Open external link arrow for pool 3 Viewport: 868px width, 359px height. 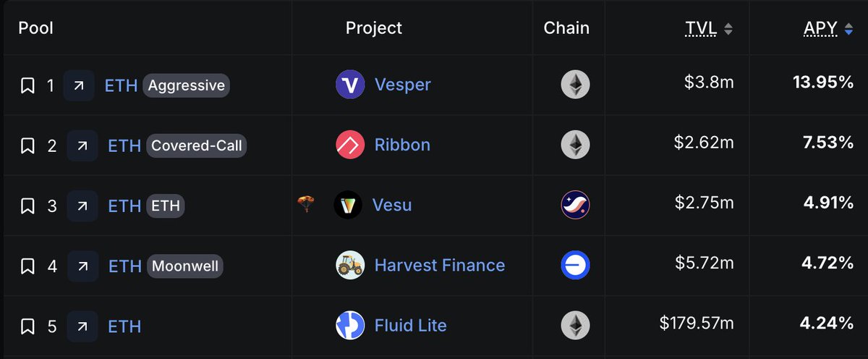click(82, 206)
